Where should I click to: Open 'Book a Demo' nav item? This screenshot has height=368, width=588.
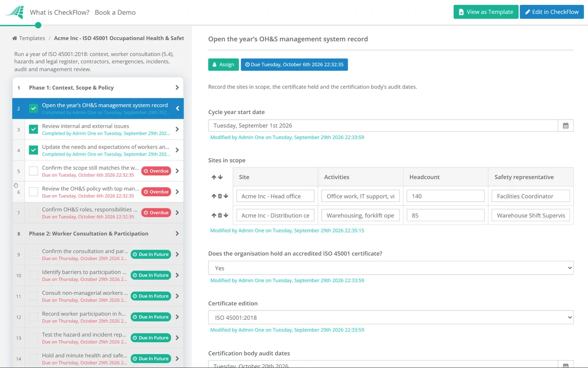(x=115, y=12)
